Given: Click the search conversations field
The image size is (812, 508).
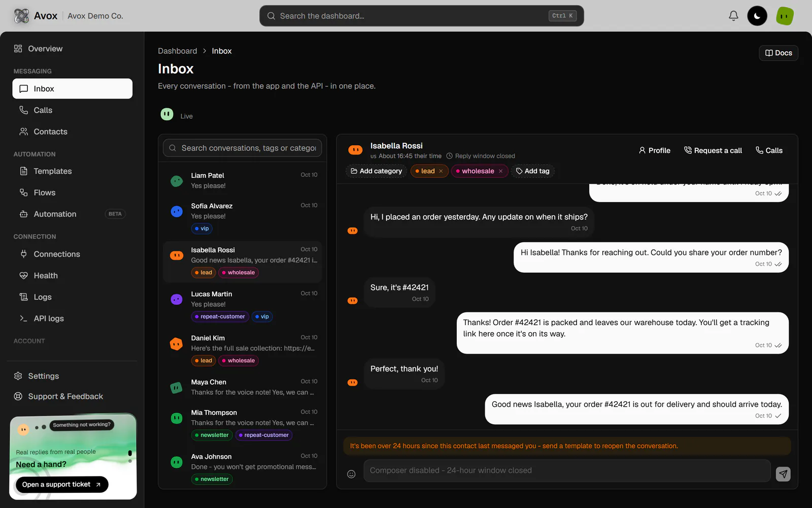Looking at the screenshot, I should tap(243, 148).
